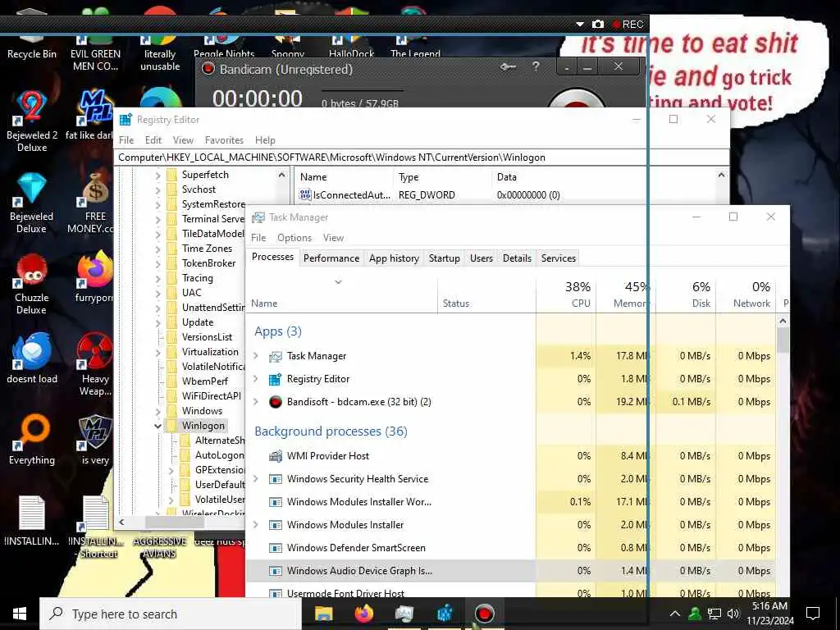The width and height of the screenshot is (840, 630).
Task: Collapse the Winlogon registry key
Action: coord(157,426)
